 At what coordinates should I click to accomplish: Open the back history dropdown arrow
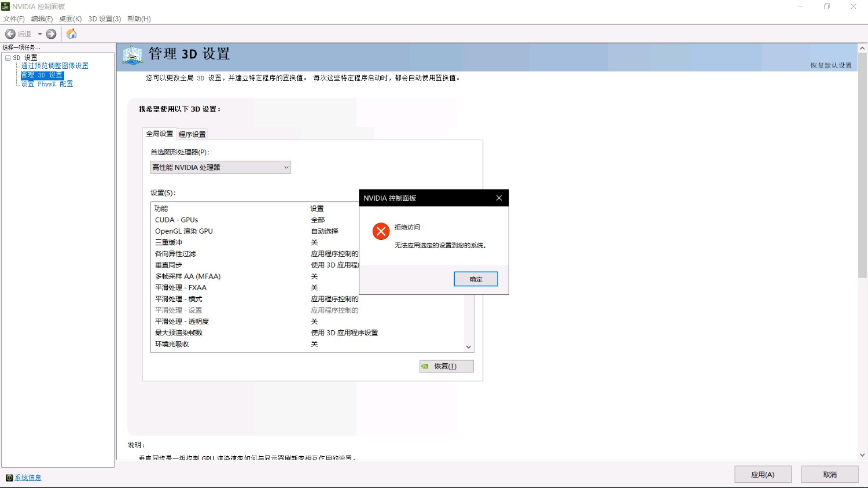point(40,34)
